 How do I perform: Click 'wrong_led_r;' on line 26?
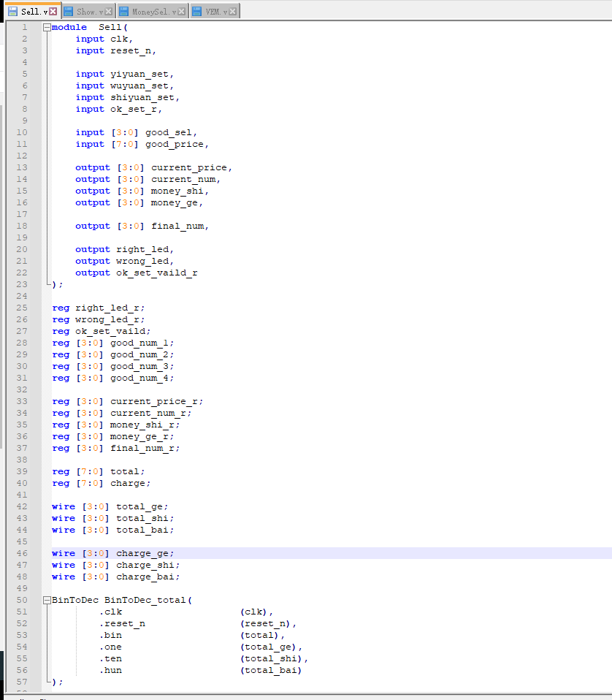pyautogui.click(x=110, y=319)
